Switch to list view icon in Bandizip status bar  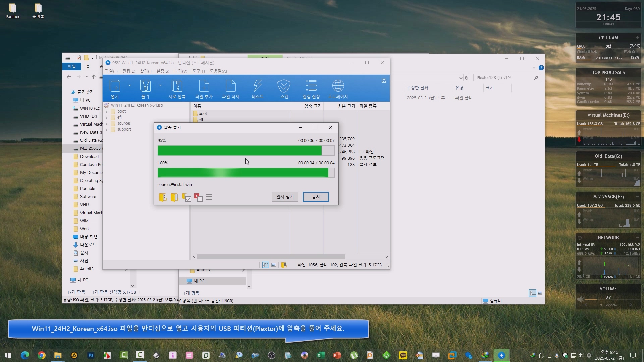[274, 265]
